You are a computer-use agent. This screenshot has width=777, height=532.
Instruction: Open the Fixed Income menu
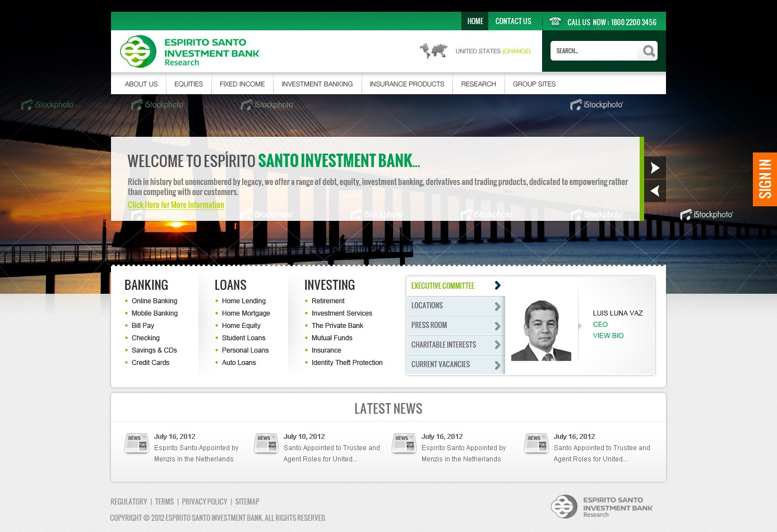click(242, 84)
